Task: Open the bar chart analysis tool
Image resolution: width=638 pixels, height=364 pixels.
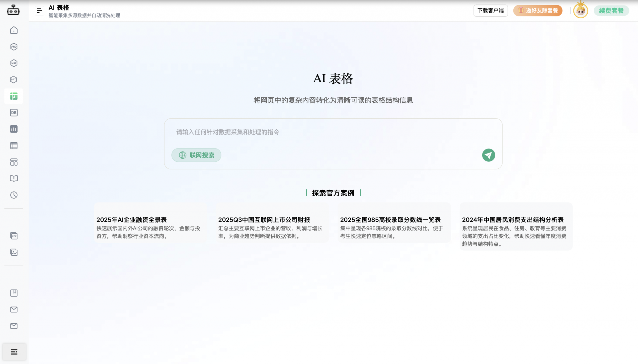Action: tap(14, 129)
